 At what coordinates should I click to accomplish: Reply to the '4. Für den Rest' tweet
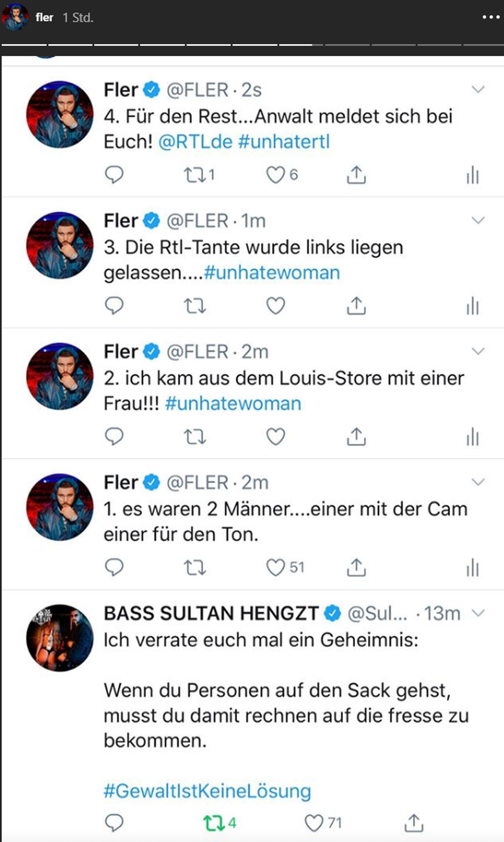[114, 175]
